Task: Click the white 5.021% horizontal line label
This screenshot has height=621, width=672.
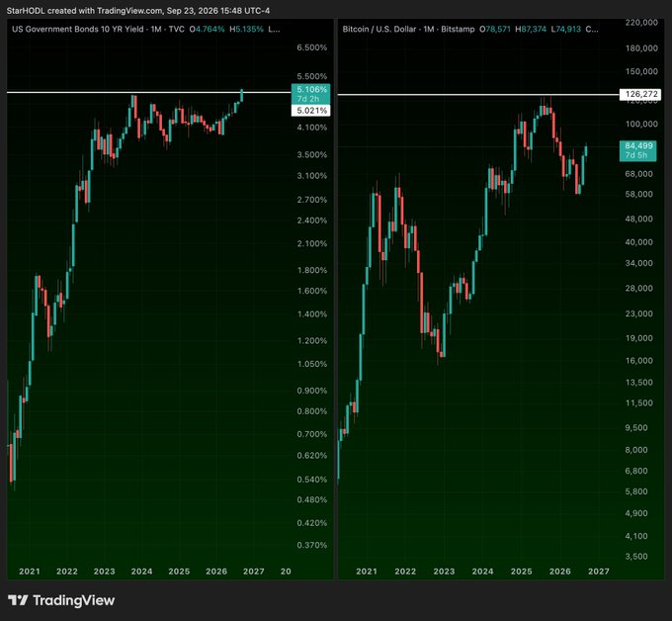Action: pos(310,111)
